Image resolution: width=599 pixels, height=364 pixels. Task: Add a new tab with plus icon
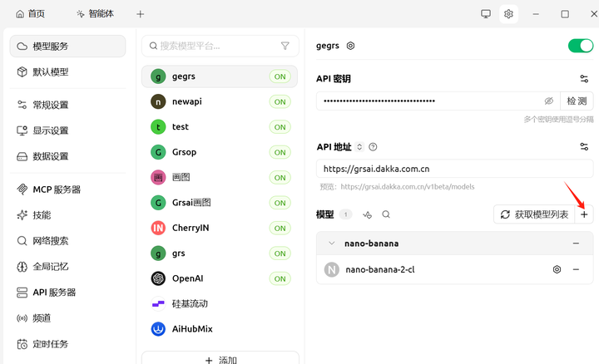point(141,14)
